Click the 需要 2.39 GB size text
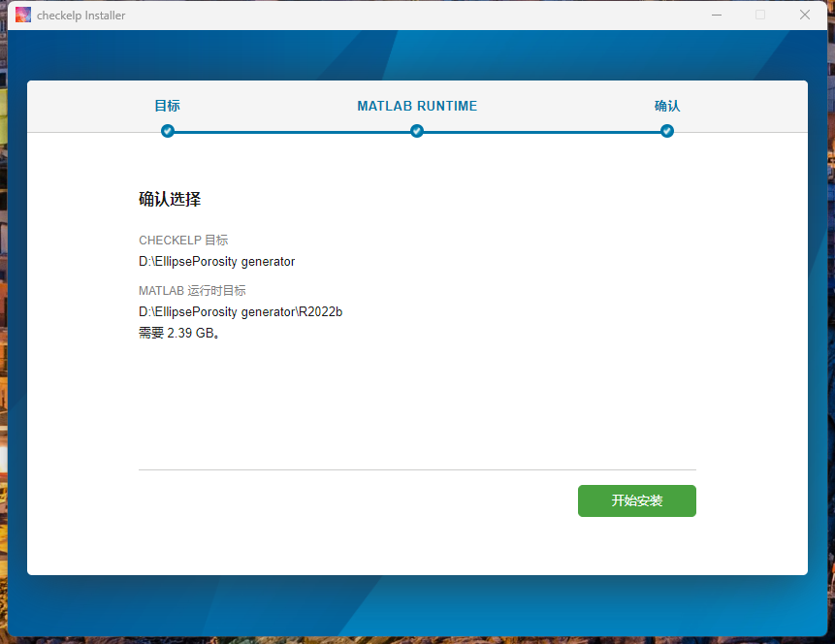 pyautogui.click(x=178, y=333)
